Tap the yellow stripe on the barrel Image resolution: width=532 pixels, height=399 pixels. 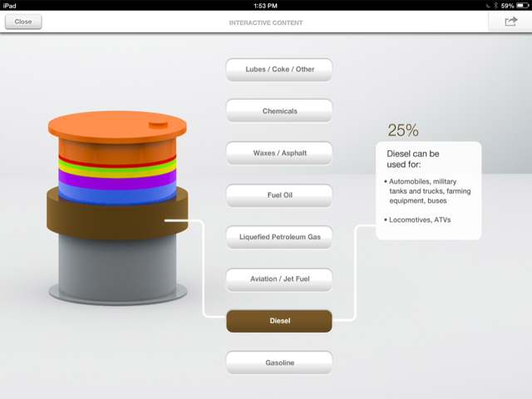click(117, 172)
